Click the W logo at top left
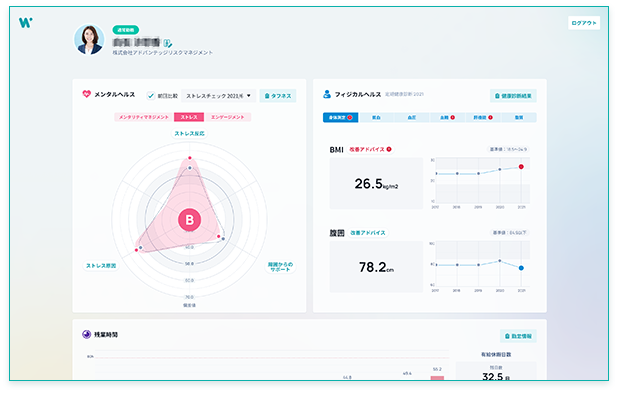 point(26,22)
